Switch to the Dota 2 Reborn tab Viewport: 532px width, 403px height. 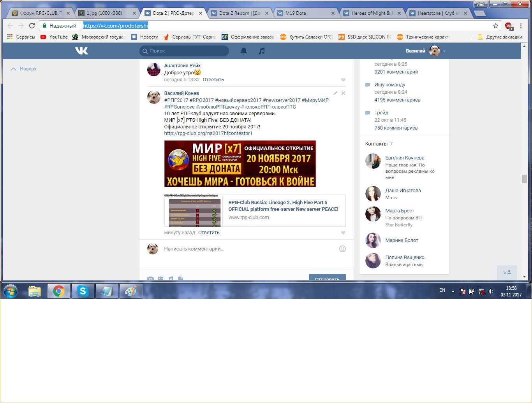tap(240, 13)
